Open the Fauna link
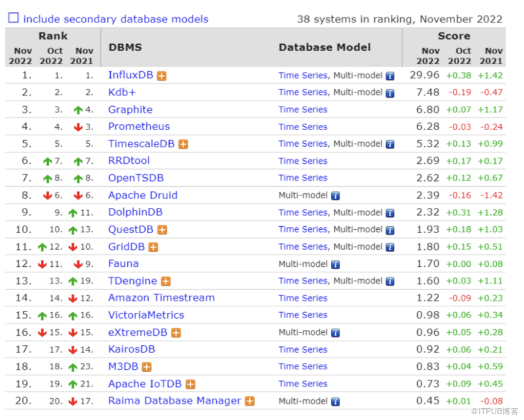Screen dimensions: 524x420 click(x=123, y=264)
